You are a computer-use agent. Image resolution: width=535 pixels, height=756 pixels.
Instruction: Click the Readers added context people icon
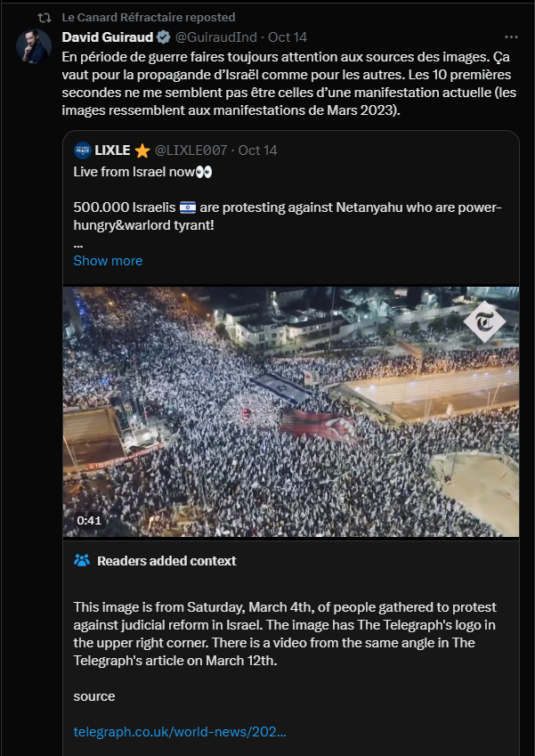click(82, 561)
